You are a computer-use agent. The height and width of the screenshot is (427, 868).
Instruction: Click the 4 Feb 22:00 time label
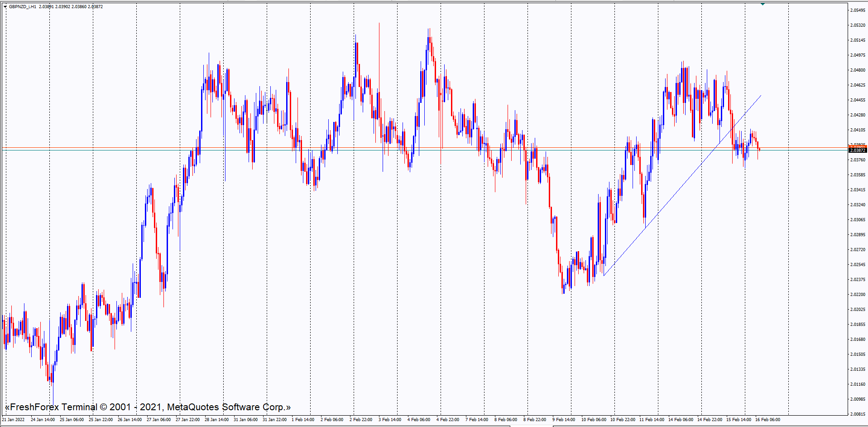[448, 420]
